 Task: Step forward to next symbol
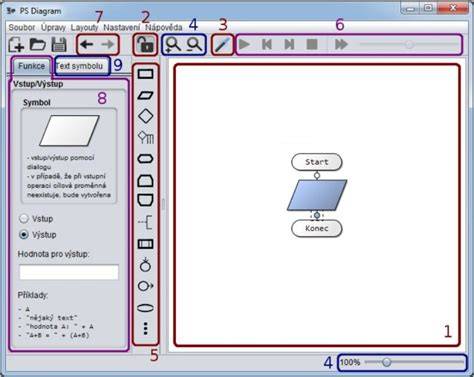pyautogui.click(x=289, y=44)
